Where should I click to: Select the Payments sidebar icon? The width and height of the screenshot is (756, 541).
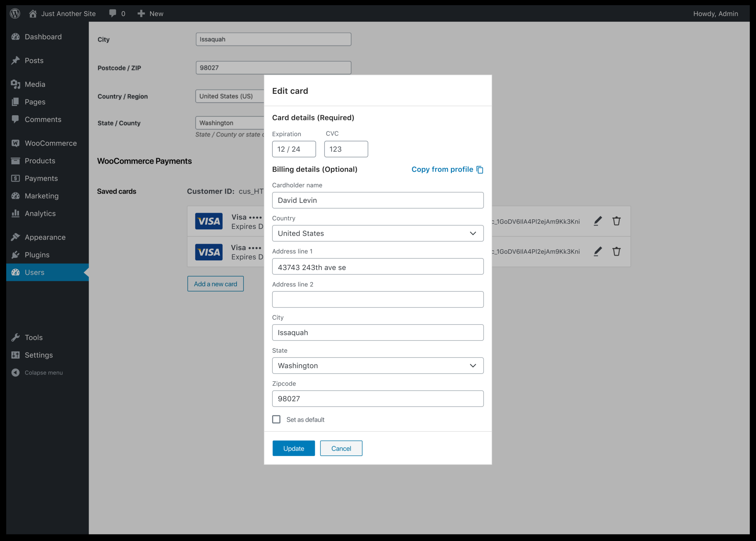click(x=15, y=178)
